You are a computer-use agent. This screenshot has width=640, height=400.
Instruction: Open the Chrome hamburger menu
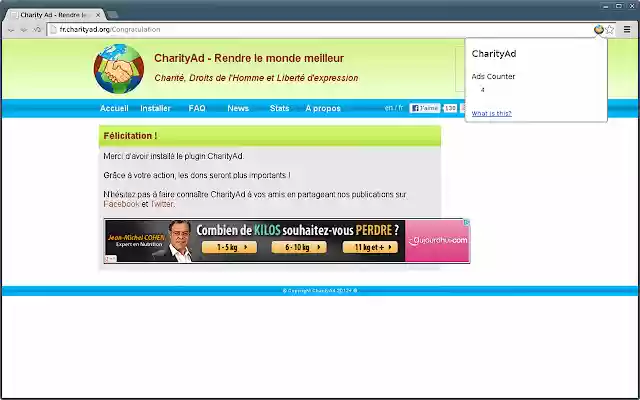[627, 29]
